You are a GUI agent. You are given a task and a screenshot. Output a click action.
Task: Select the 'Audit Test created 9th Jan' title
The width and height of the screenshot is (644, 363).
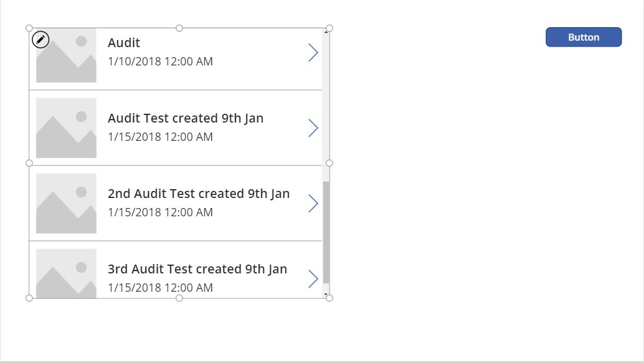pyautogui.click(x=185, y=118)
